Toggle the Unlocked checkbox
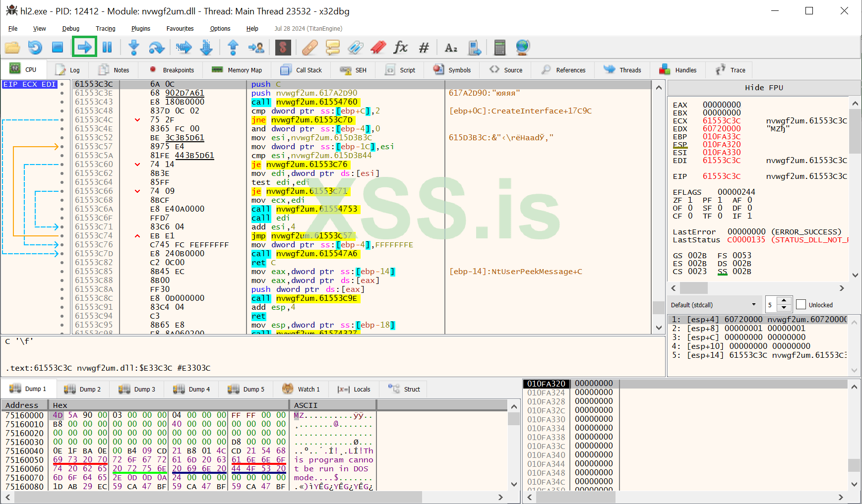The image size is (862, 504). 801,305
